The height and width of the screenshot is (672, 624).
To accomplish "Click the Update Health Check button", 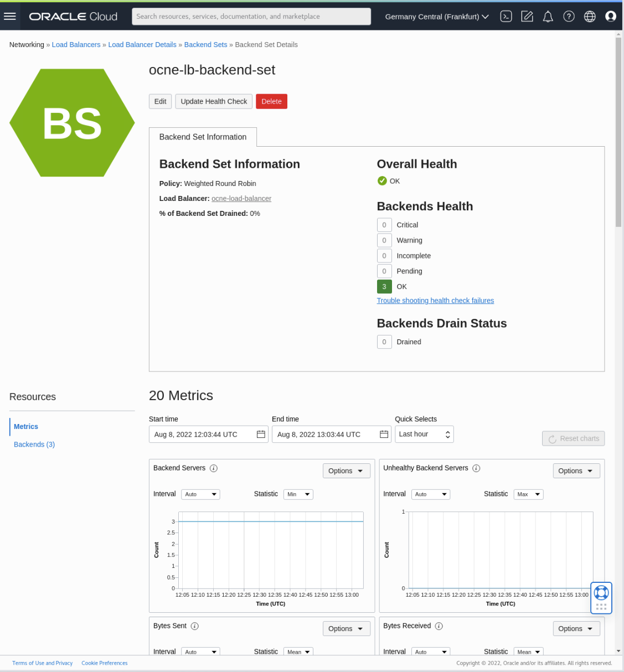I will 214,101.
